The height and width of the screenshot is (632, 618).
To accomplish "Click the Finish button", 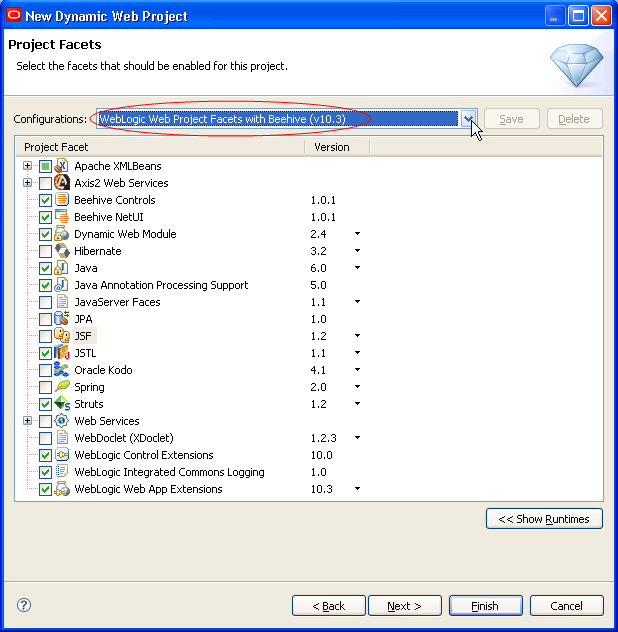I will (x=485, y=605).
